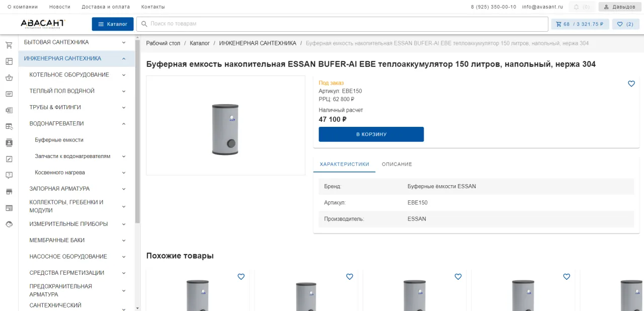Open the contacts card icon in sidebar
The image size is (644, 311).
9,142
